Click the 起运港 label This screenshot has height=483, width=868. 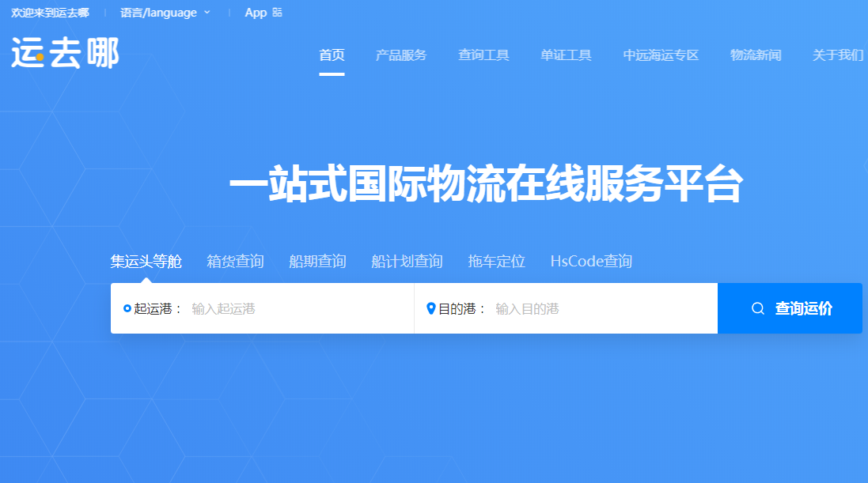pos(157,309)
